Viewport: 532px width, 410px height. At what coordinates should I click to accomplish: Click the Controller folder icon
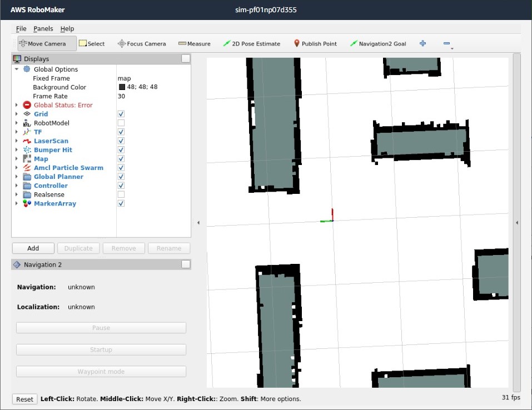[x=27, y=186]
